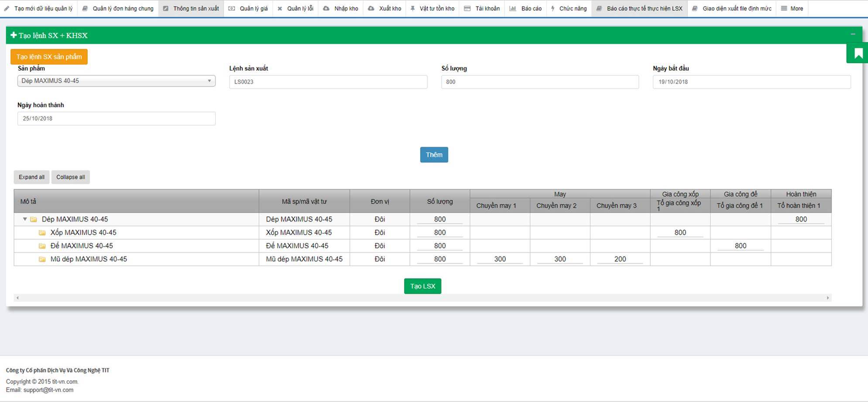Collapse the Dép MAXIMUS 40-45 tree row
Viewport: 868px width, 402px height.
coord(25,219)
